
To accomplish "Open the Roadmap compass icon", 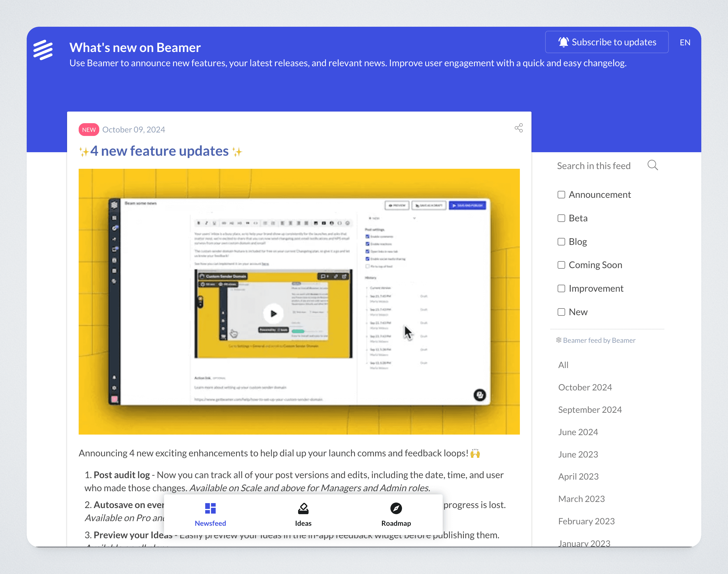I will 396,508.
